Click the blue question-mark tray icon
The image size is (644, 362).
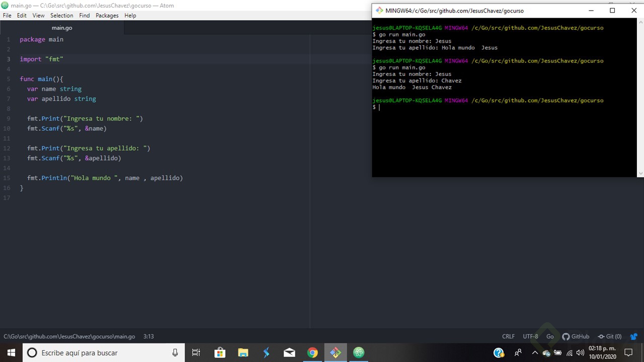point(499,352)
